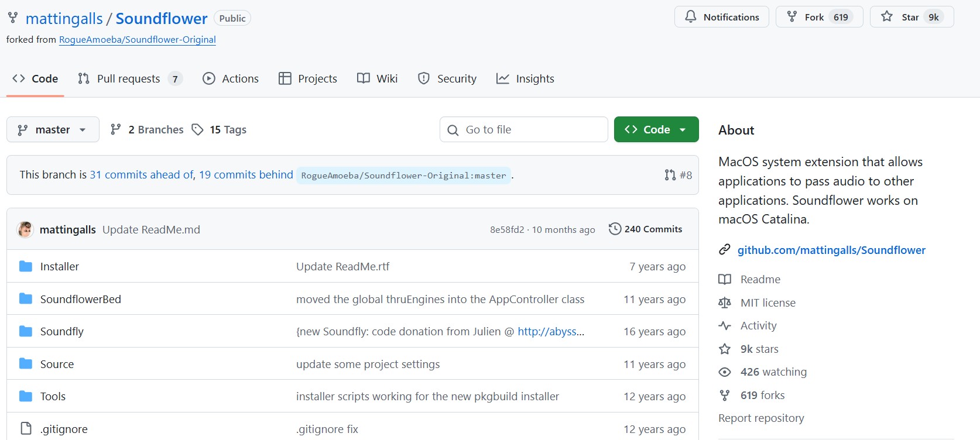This screenshot has height=440, width=980.
Task: Click the Report repository link
Action: pyautogui.click(x=761, y=418)
